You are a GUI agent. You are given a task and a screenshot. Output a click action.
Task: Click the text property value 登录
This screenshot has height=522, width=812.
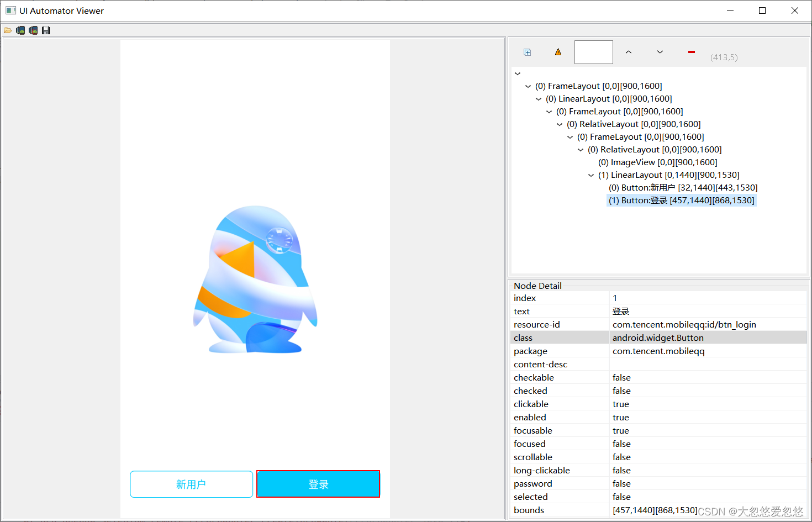click(x=621, y=312)
